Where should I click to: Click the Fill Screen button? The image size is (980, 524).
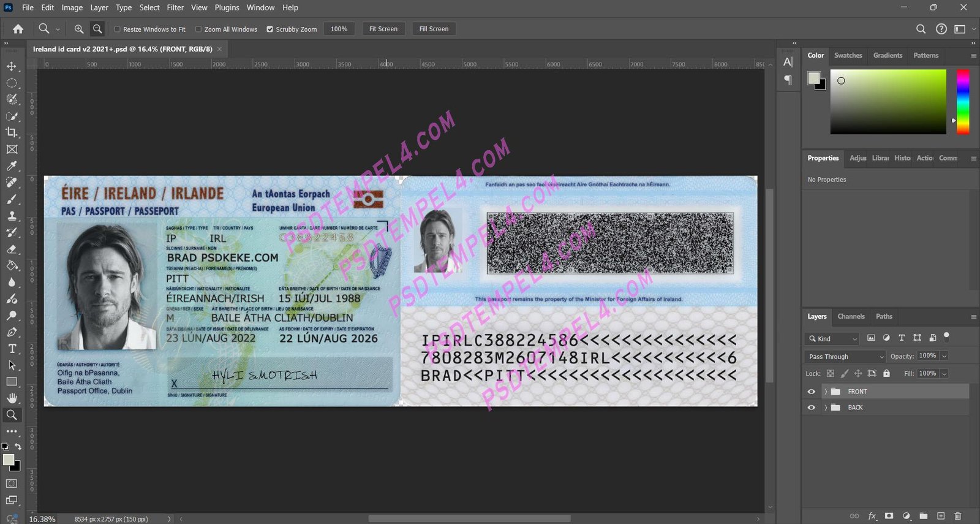434,29
